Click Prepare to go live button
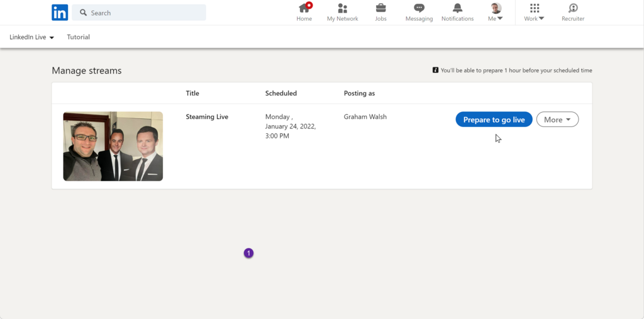The image size is (644, 319). pyautogui.click(x=494, y=120)
